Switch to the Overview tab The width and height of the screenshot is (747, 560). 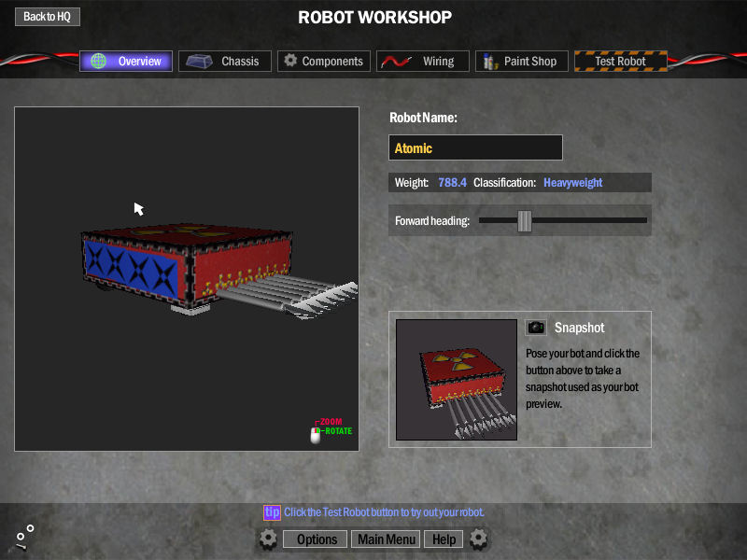click(126, 61)
